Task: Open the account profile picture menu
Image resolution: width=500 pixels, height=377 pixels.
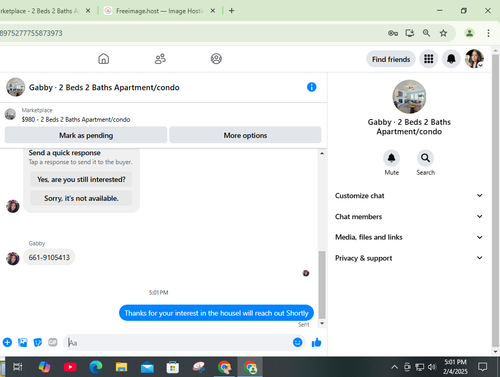Action: click(474, 59)
